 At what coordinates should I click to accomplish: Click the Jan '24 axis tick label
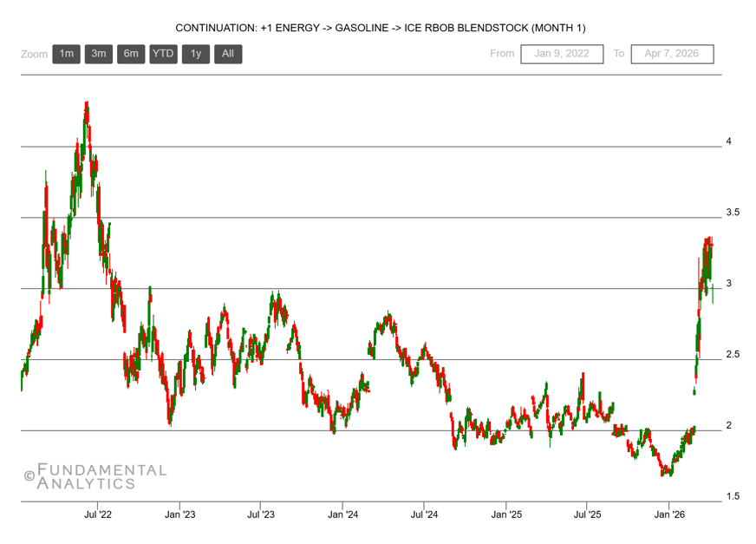342,515
